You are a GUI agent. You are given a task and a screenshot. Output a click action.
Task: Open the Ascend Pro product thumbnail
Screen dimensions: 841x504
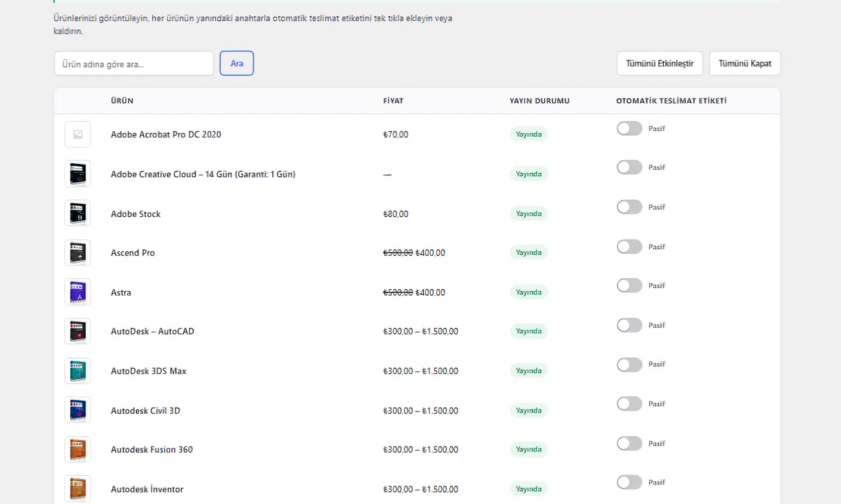point(77,253)
